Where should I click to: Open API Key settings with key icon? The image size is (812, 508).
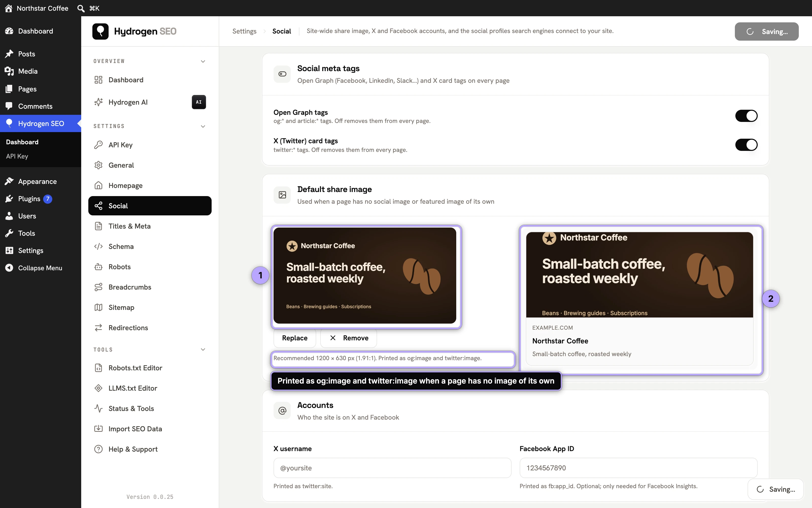(x=150, y=145)
